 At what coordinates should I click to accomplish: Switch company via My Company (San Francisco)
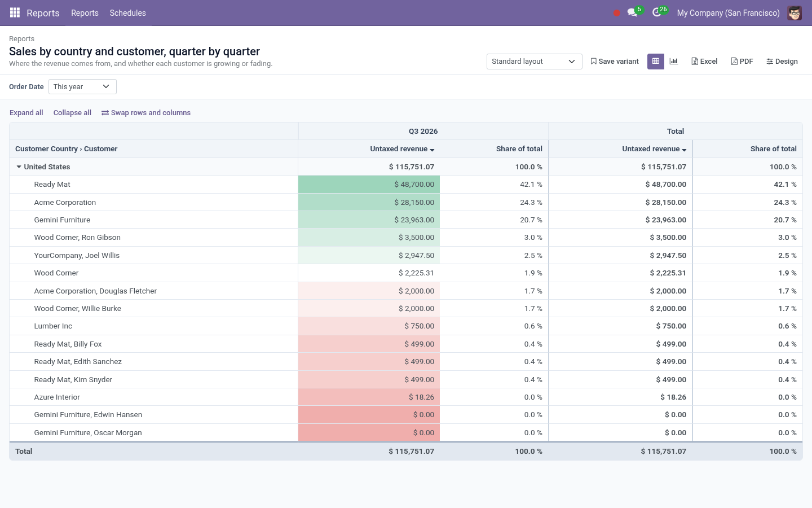pos(728,13)
